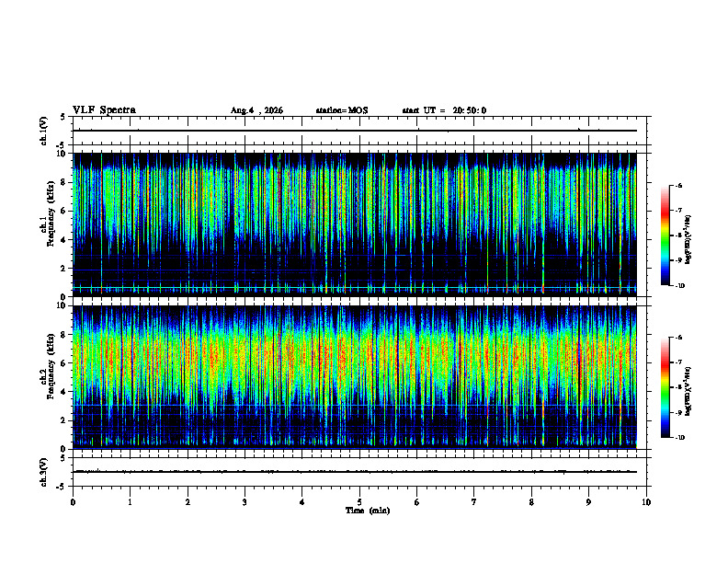The width and height of the screenshot is (728, 563).
Task: Select the ch.2 color bar PSD unit label
Action: [x=688, y=391]
